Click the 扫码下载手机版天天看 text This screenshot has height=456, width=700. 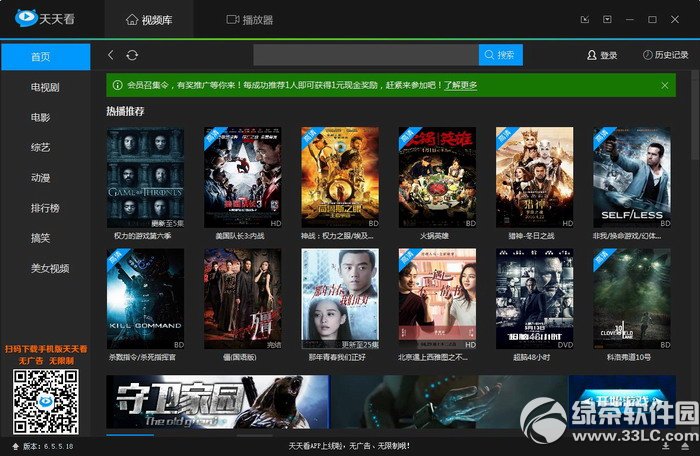[x=46, y=349]
